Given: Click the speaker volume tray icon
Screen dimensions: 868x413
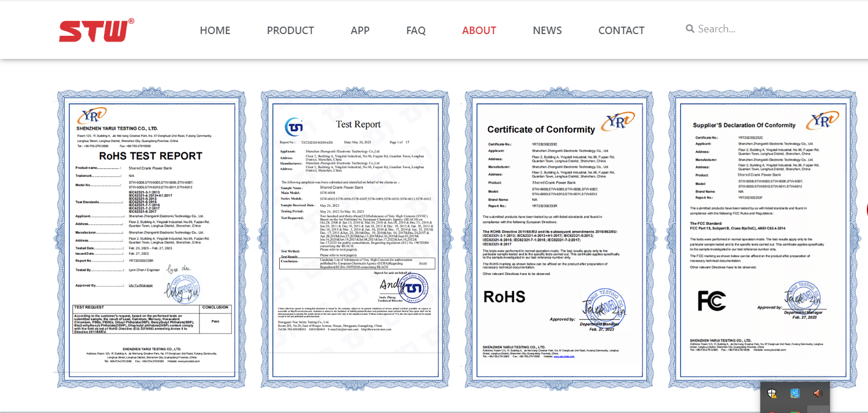Looking at the screenshot, I should [x=818, y=393].
